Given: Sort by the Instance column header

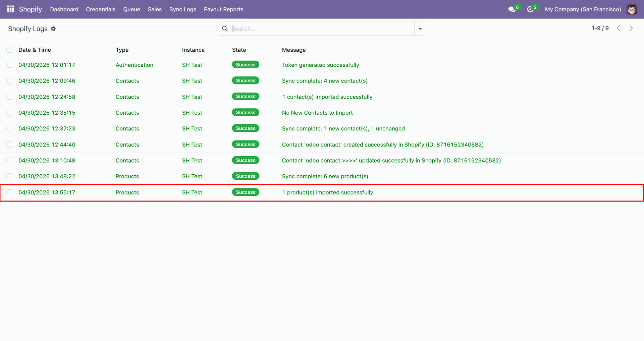Looking at the screenshot, I should click(x=193, y=50).
